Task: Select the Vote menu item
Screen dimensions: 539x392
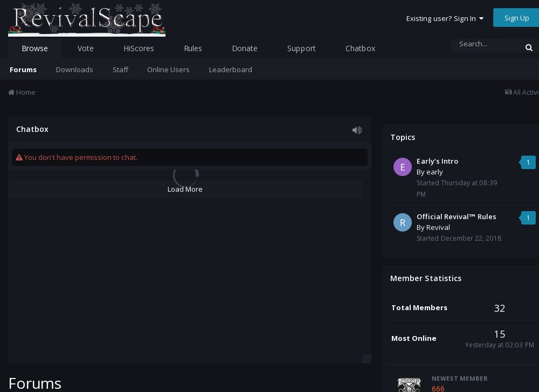Action: [85, 48]
